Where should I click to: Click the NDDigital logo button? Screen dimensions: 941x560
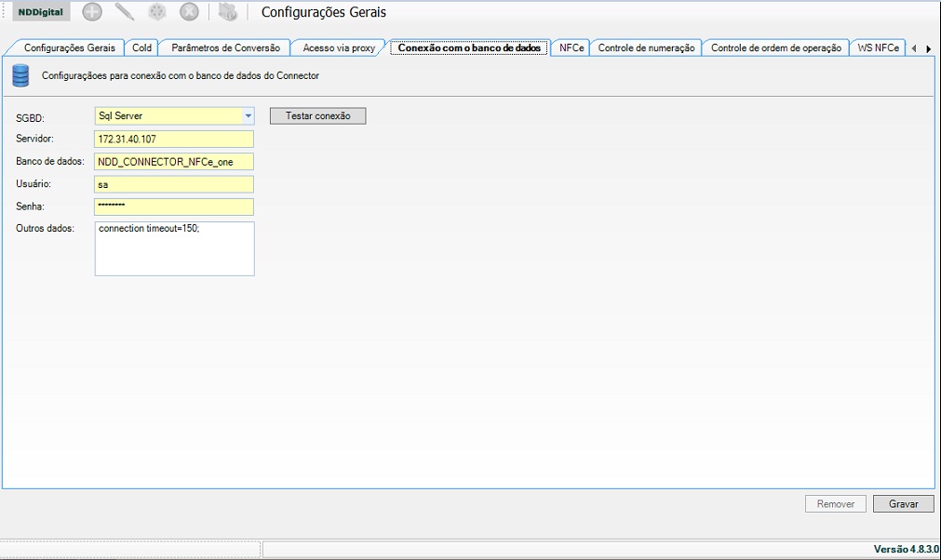tap(41, 12)
